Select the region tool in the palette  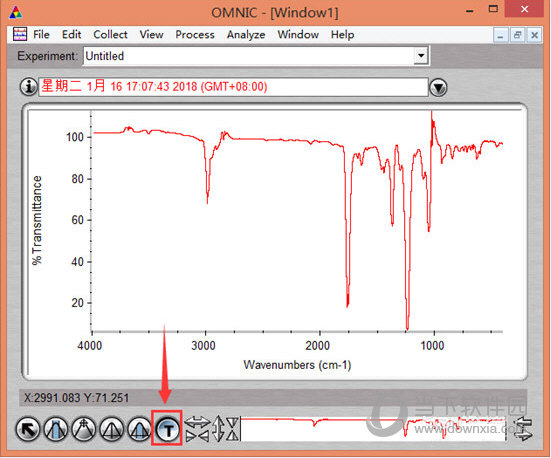pos(56,429)
